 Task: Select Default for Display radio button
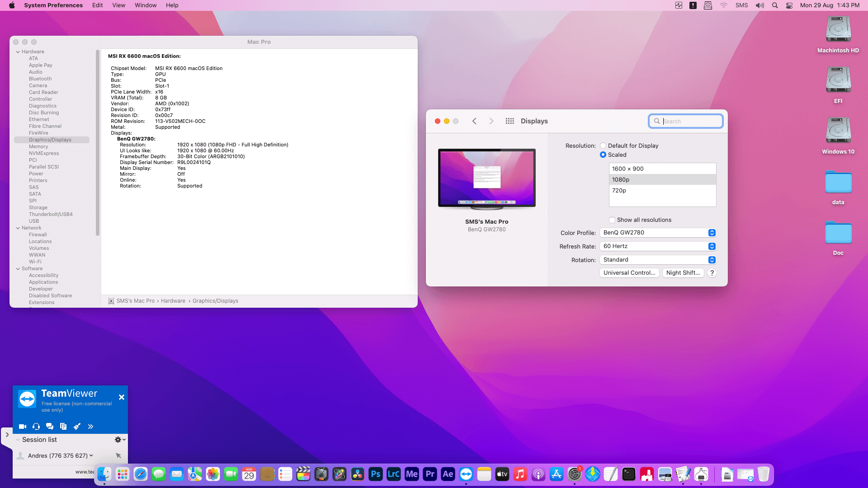pos(603,145)
